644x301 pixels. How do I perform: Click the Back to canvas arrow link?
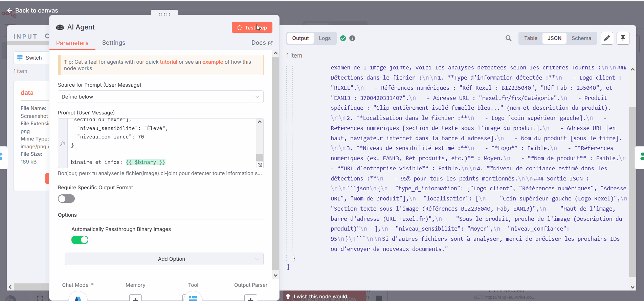[x=32, y=10]
